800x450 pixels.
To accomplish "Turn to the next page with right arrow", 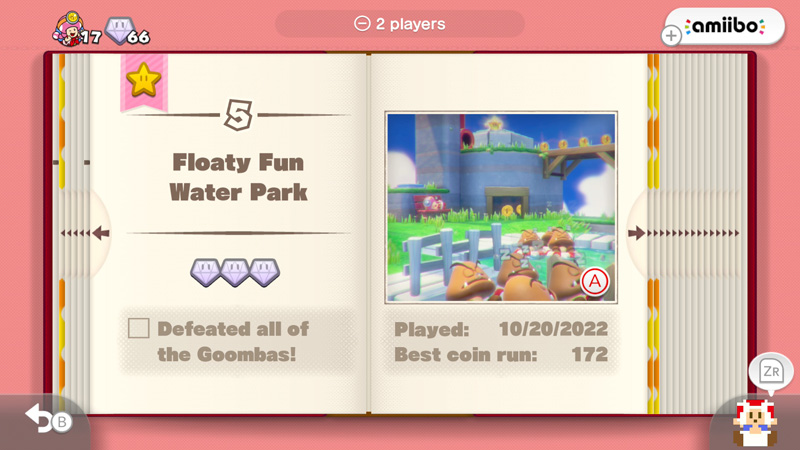I will [x=683, y=233].
